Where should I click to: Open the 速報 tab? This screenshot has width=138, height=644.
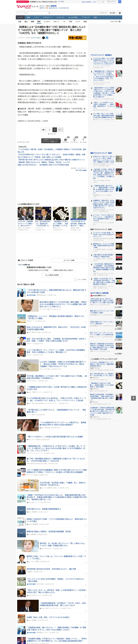click(28, 17)
